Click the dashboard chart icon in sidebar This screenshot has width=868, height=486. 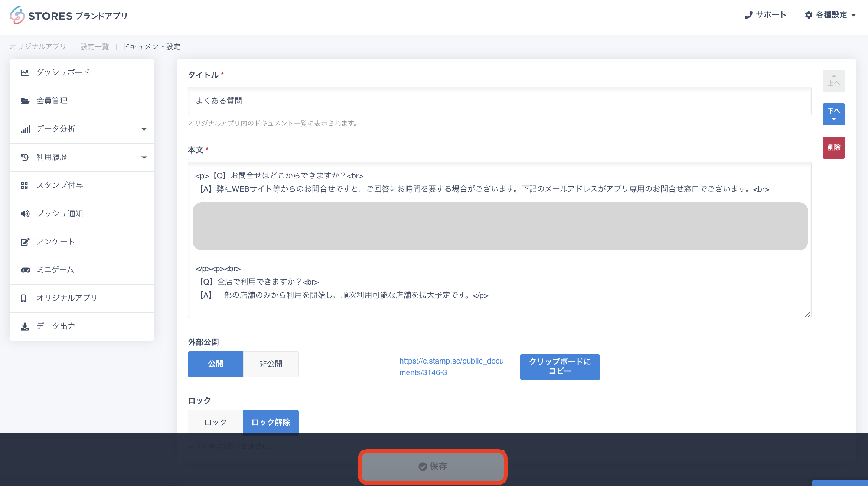(x=25, y=73)
